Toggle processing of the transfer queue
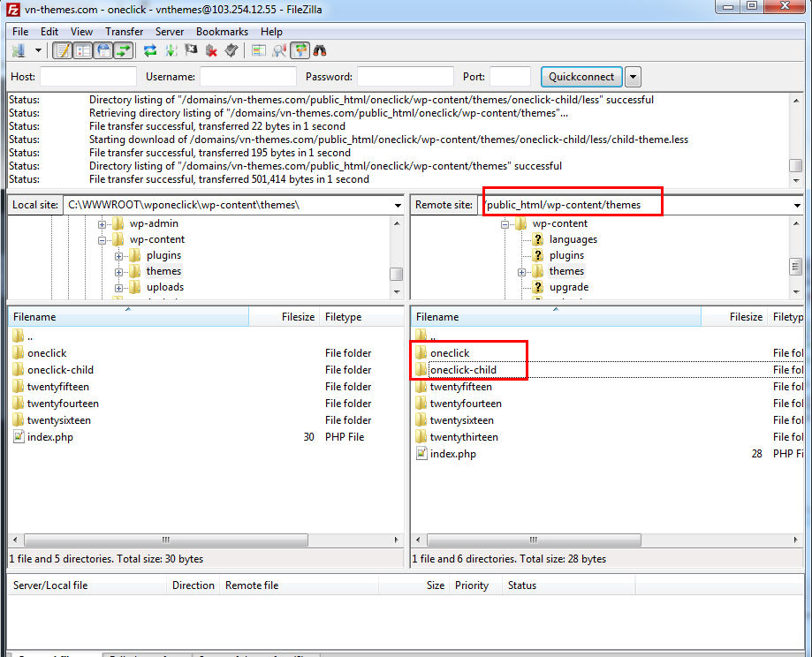 click(x=171, y=50)
